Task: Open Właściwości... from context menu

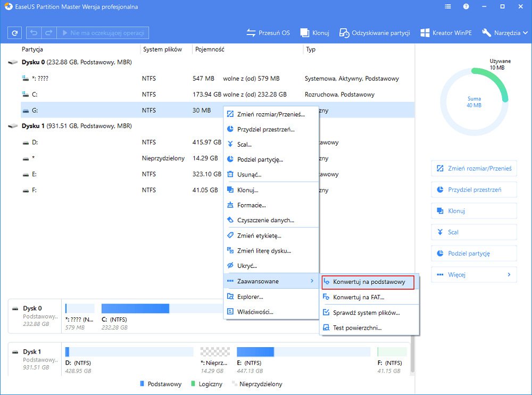Action: [x=271, y=312]
